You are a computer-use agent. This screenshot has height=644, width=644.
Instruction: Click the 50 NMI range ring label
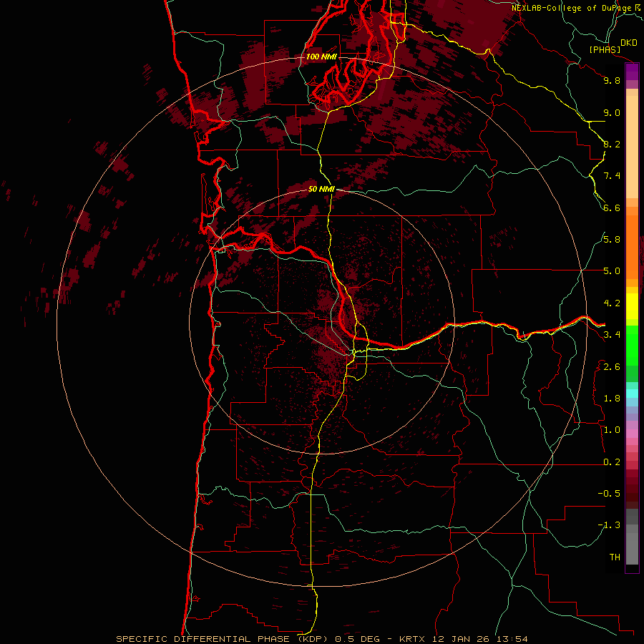[321, 189]
